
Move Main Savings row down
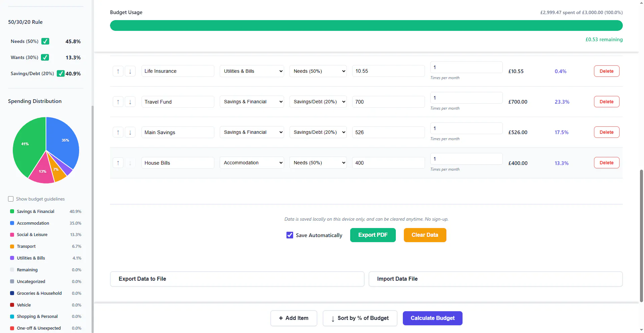pos(130,132)
